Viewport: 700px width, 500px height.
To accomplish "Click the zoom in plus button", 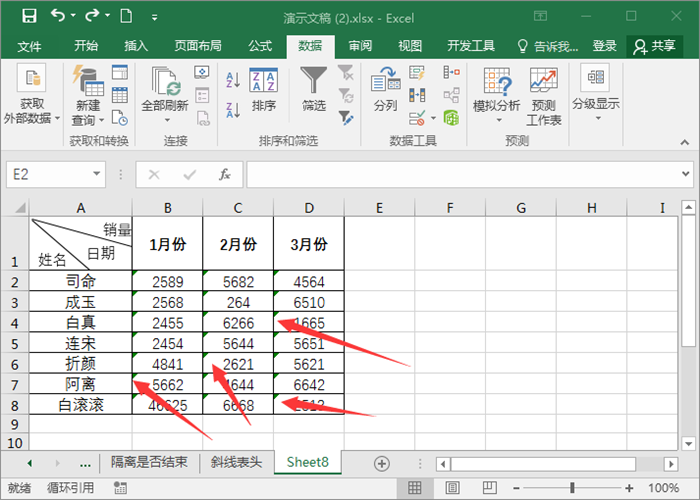I will [629, 488].
